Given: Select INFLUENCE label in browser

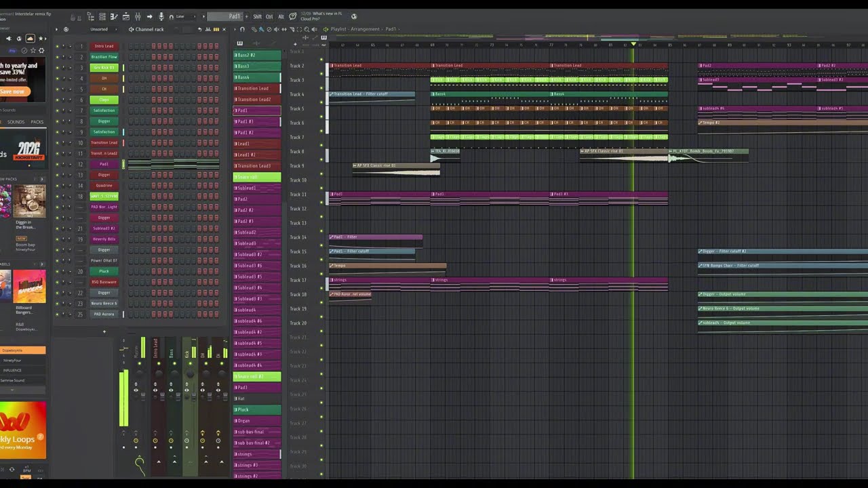Looking at the screenshot, I should click(12, 370).
